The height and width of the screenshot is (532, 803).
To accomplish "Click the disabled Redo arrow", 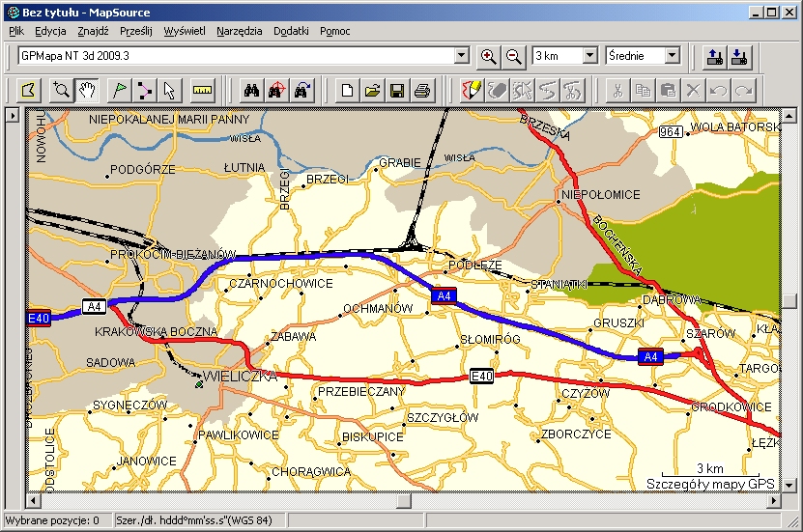I will [x=743, y=91].
